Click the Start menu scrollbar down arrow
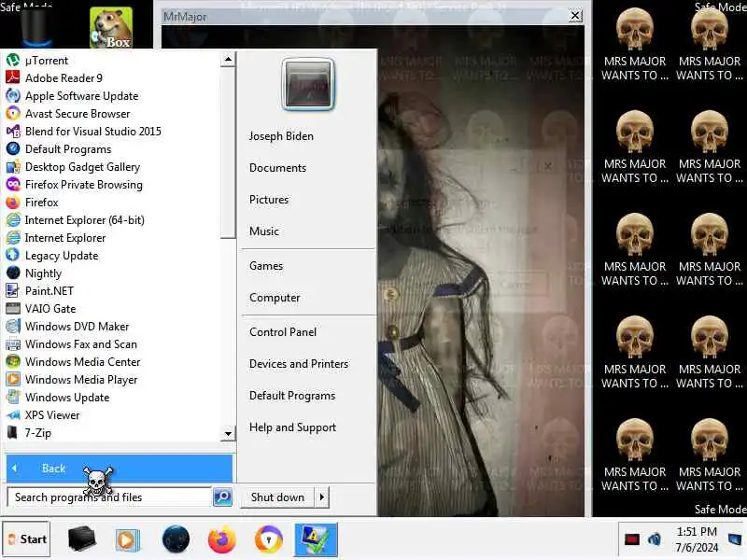747x560 pixels. (228, 433)
